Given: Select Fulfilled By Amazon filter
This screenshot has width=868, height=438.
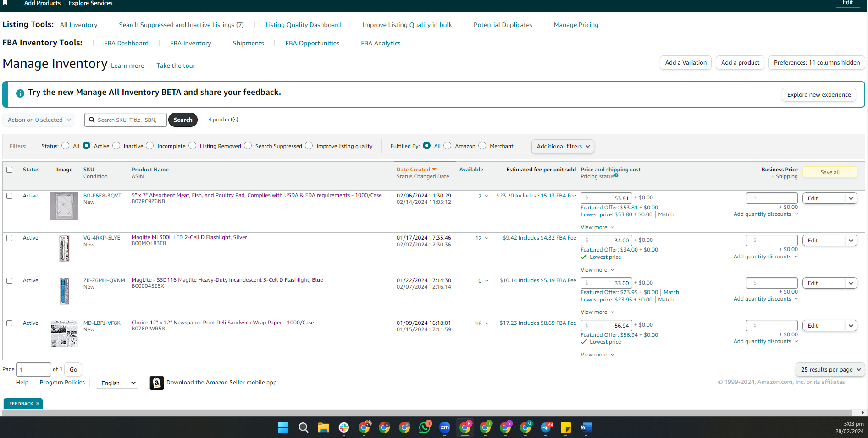Looking at the screenshot, I should [x=448, y=146].
